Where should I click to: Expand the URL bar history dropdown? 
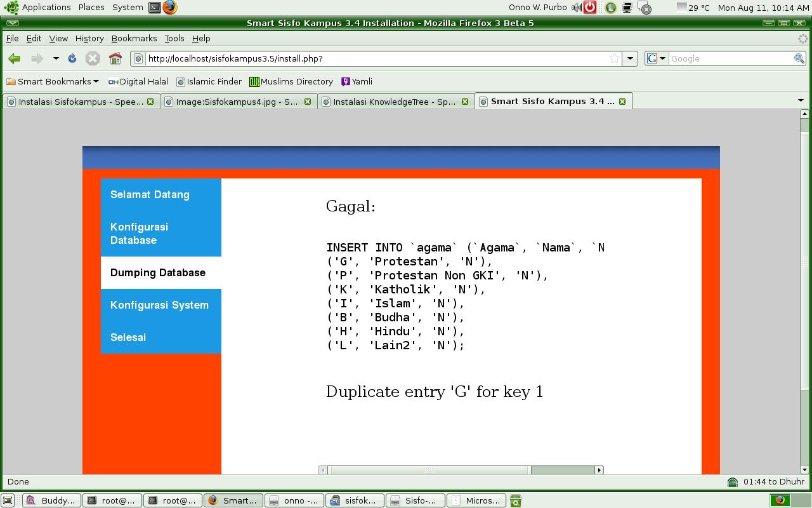click(630, 58)
